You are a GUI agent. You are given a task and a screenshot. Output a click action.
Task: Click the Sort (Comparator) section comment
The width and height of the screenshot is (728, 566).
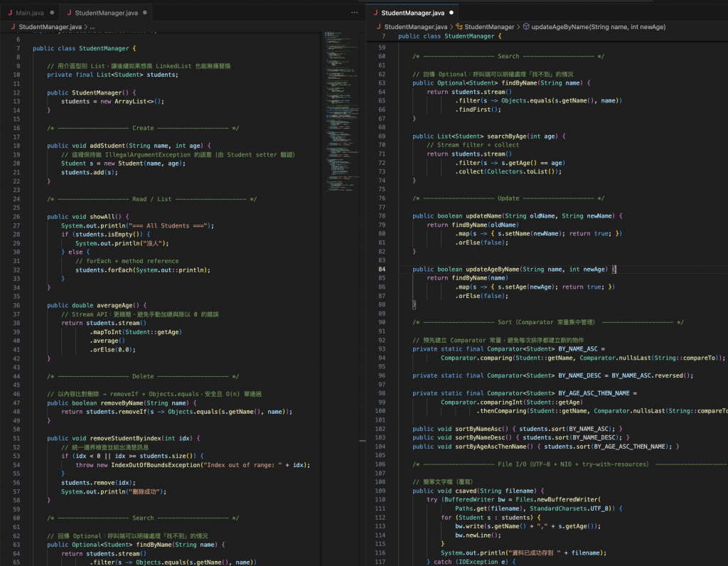[548, 322]
